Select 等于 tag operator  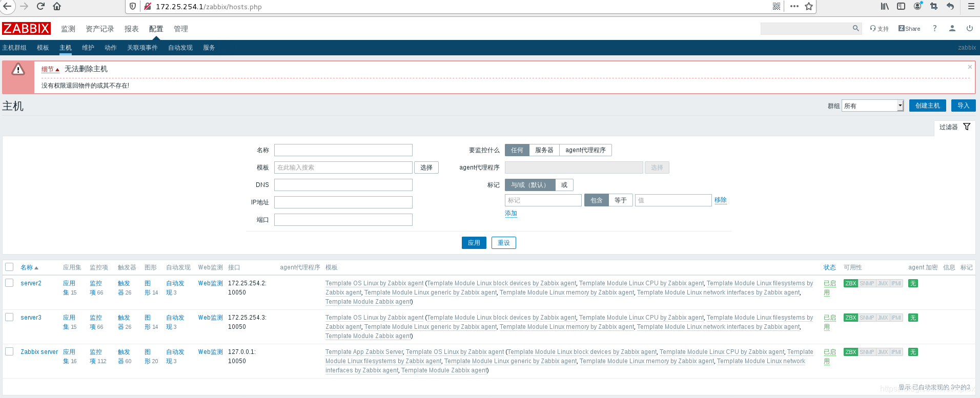click(x=620, y=200)
